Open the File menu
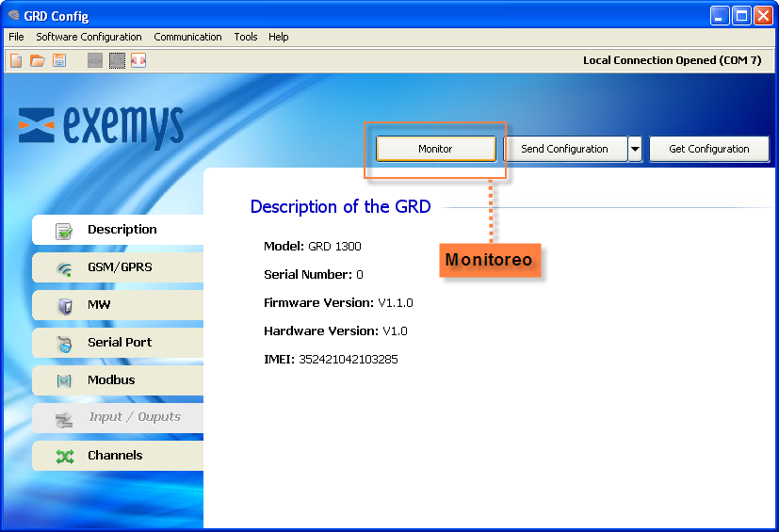The height and width of the screenshot is (532, 779). [16, 37]
